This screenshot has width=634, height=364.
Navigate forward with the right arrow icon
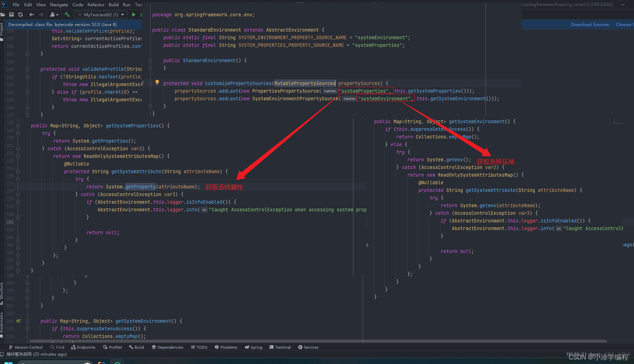tap(41, 15)
